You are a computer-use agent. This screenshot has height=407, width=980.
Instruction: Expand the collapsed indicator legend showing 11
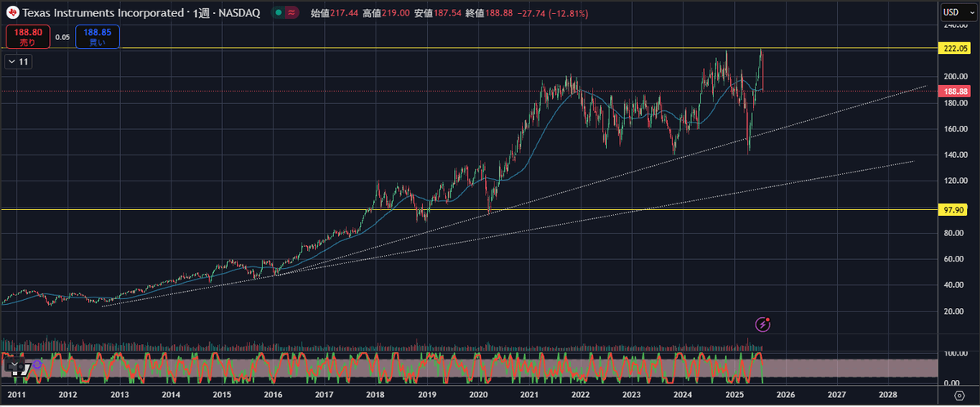point(18,61)
